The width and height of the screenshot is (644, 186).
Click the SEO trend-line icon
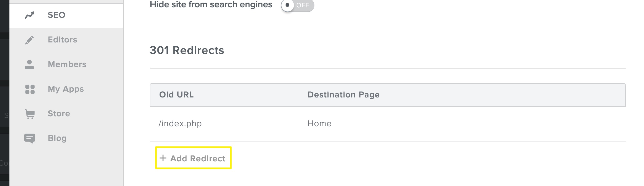tap(29, 15)
